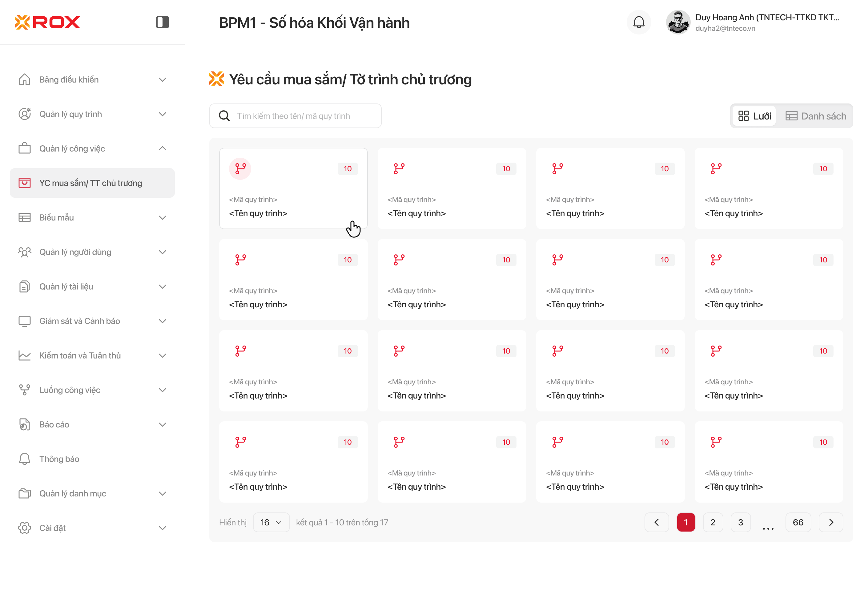The height and width of the screenshot is (611, 868).
Task: Click next page arrow button
Action: coord(830,522)
